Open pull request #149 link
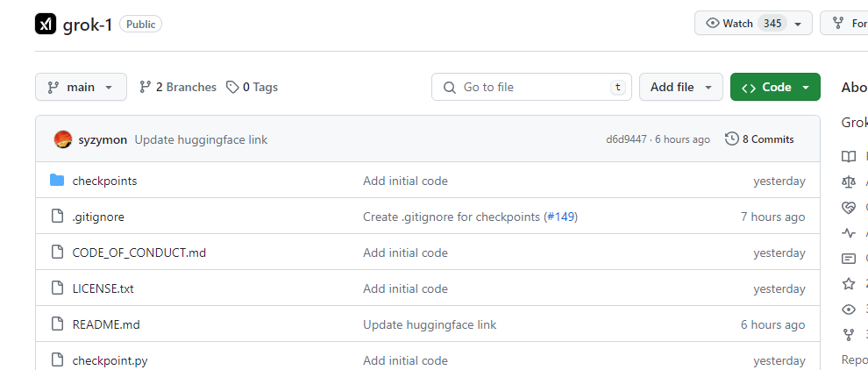868x370 pixels. pos(561,217)
